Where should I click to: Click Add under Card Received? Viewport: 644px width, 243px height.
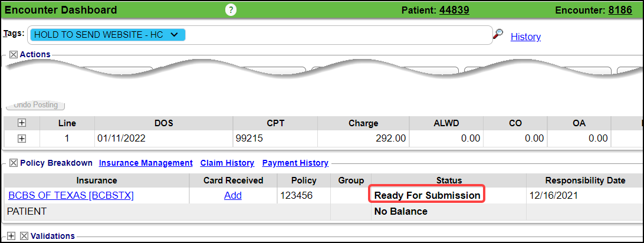[233, 195]
